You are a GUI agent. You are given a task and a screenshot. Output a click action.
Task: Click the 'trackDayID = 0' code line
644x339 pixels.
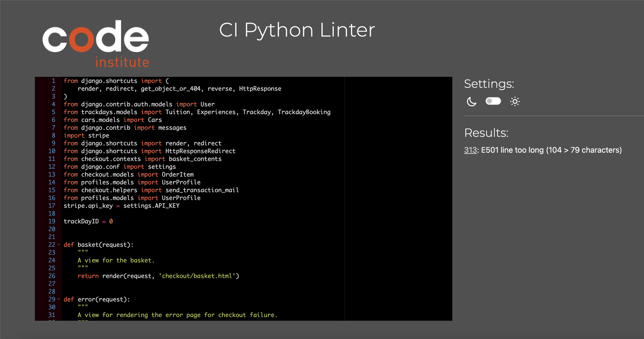pos(88,221)
